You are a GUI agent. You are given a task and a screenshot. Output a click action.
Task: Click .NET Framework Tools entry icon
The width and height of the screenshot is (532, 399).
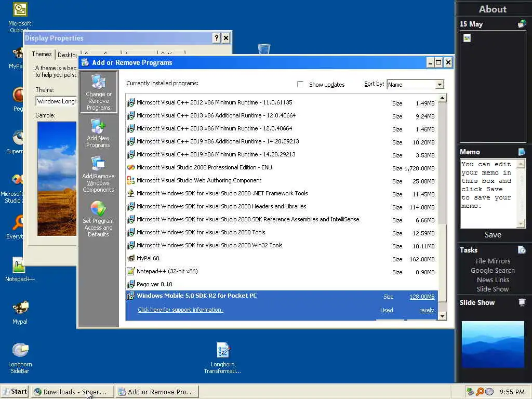pyautogui.click(x=130, y=193)
